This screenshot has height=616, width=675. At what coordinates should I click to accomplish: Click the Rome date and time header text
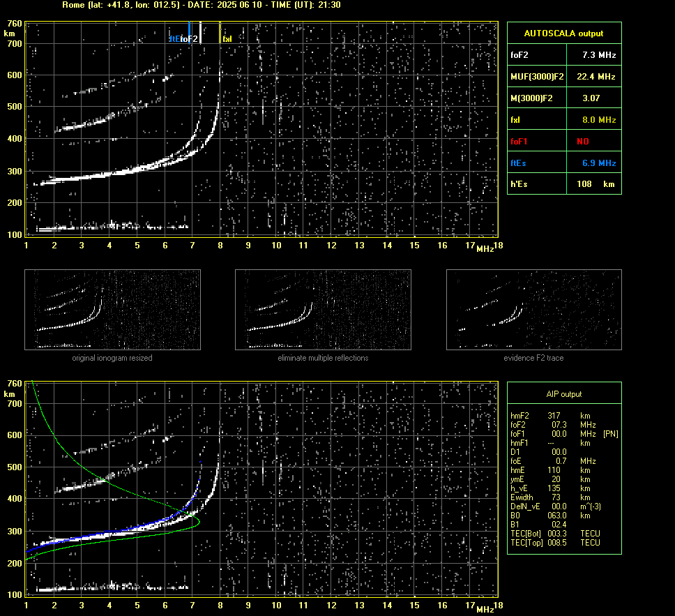coord(202,5)
